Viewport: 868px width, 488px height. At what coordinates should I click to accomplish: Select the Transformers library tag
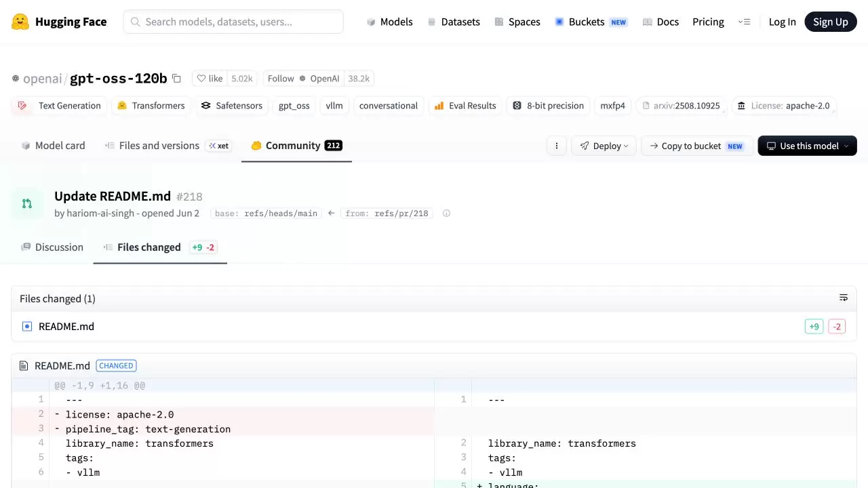(x=151, y=106)
